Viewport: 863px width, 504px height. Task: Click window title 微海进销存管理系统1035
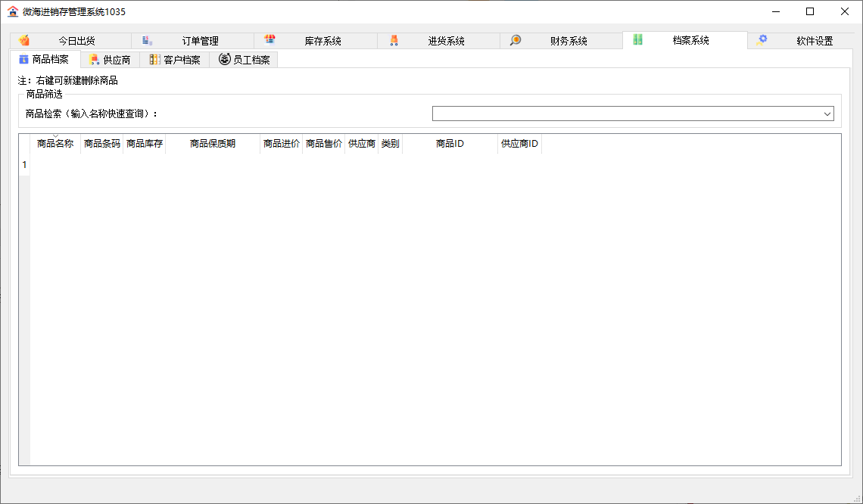coord(73,12)
